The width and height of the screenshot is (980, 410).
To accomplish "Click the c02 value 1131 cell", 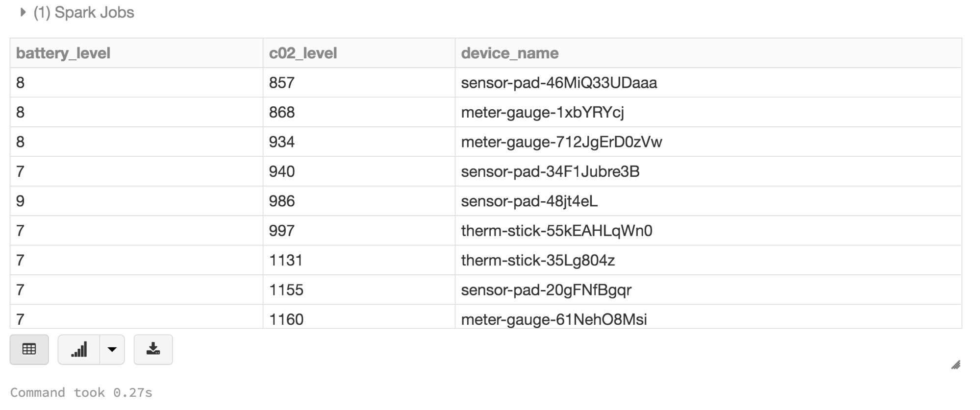I will pos(286,260).
